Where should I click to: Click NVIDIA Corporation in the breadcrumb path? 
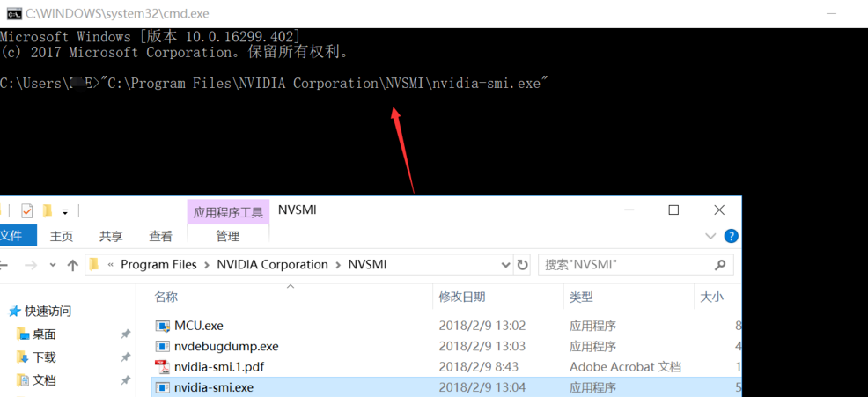point(272,265)
